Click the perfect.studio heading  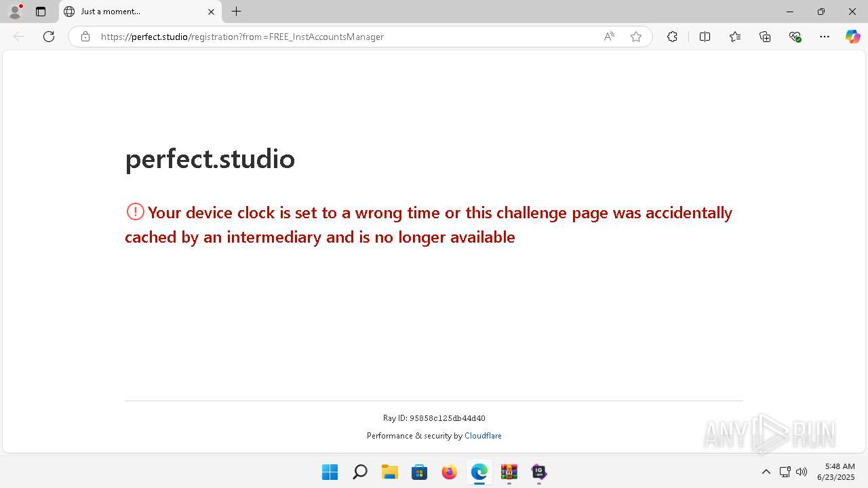click(210, 159)
